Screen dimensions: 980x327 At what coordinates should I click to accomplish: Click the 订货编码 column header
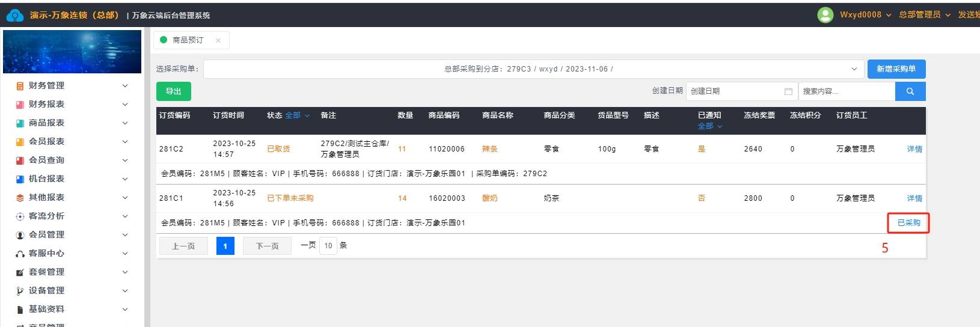point(174,115)
